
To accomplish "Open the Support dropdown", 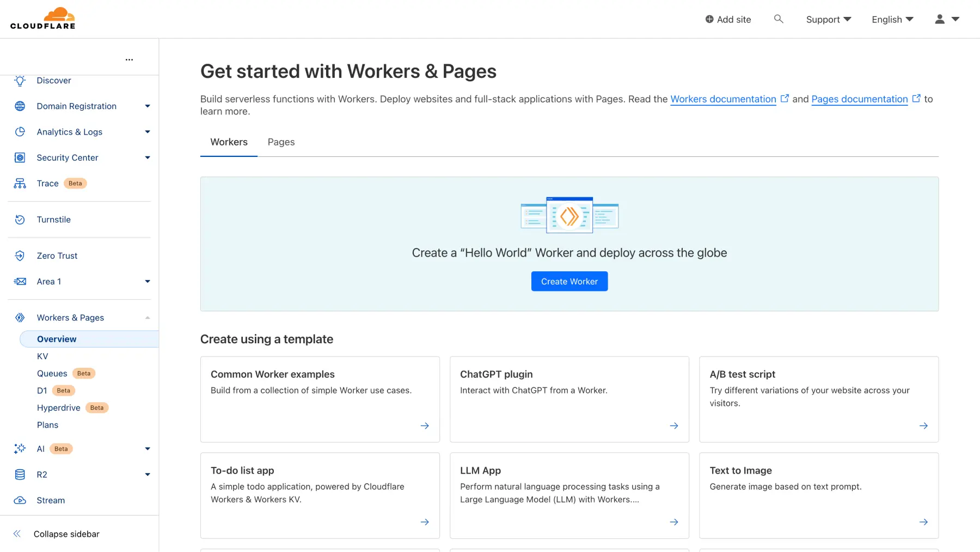I will [x=828, y=20].
